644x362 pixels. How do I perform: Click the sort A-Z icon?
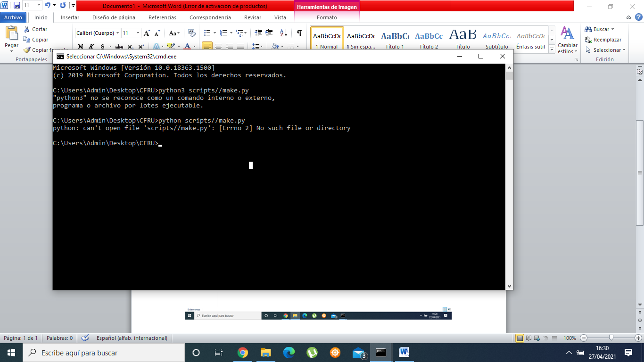tap(283, 33)
